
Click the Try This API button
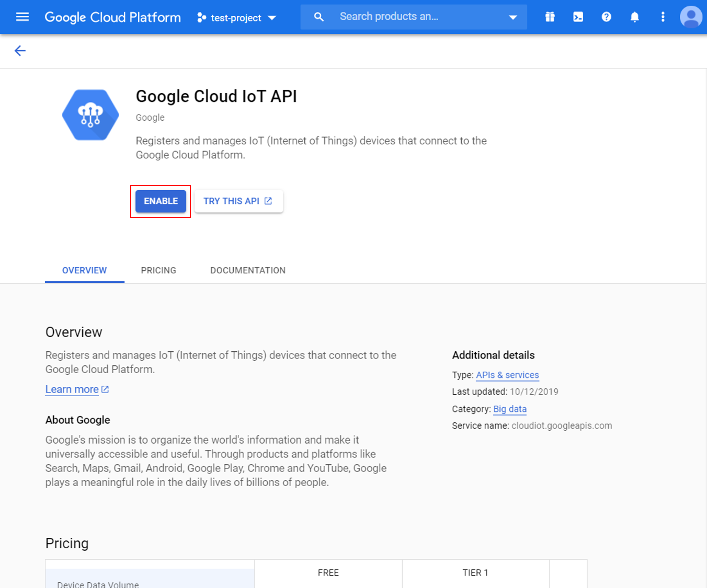238,201
